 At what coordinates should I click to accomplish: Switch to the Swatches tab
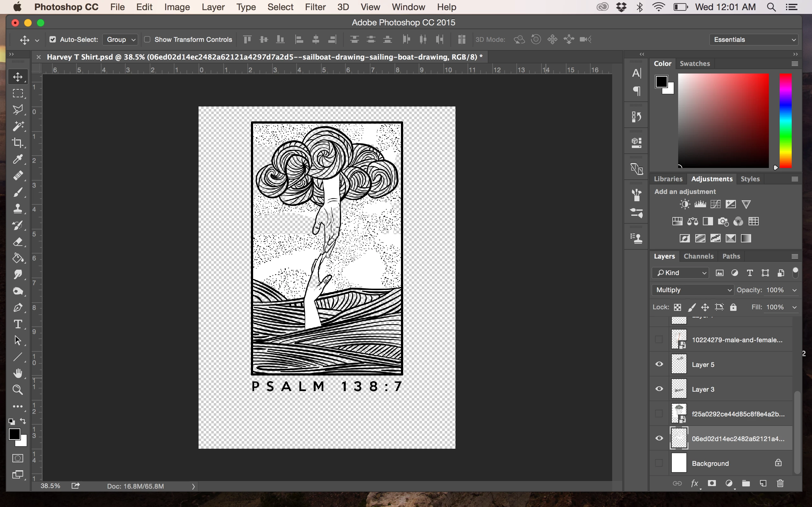click(695, 63)
